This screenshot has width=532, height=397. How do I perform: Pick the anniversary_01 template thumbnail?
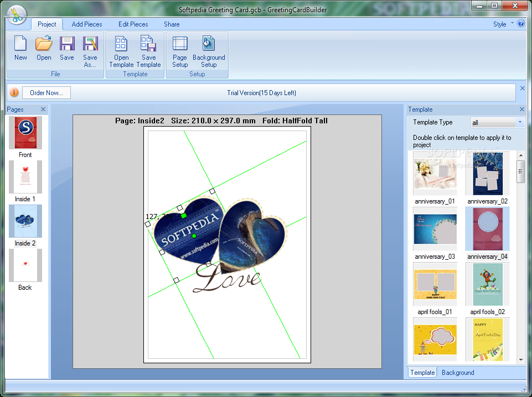coord(435,174)
